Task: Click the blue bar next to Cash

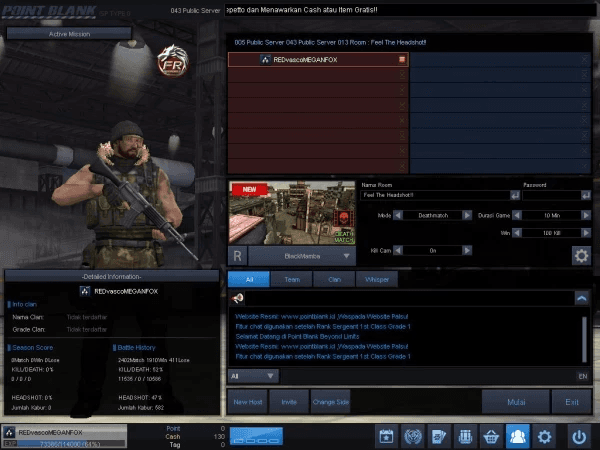Action: tap(256, 436)
